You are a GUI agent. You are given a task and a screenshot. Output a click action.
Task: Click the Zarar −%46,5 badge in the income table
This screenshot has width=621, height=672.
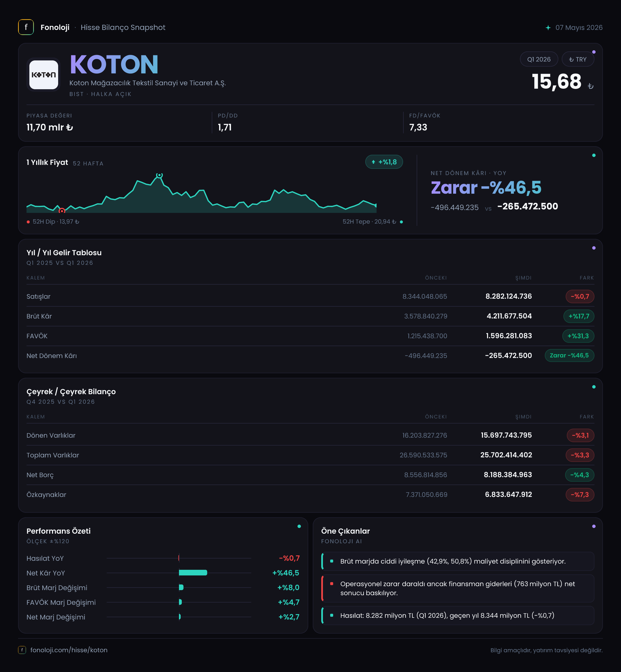point(569,355)
